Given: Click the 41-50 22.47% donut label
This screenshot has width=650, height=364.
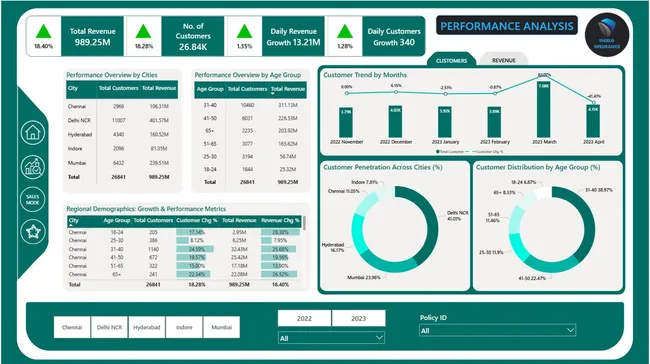Looking at the screenshot, I should (532, 278).
